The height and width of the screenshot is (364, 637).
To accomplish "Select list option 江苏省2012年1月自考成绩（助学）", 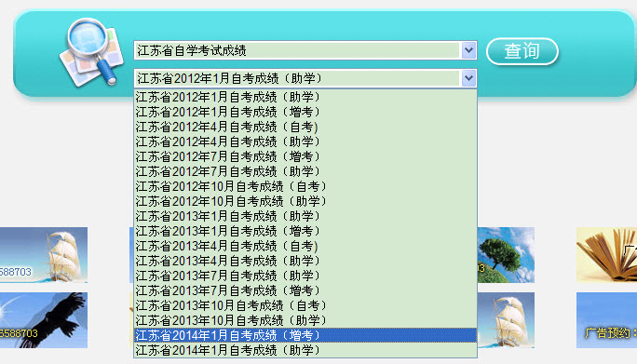I will coord(305,97).
